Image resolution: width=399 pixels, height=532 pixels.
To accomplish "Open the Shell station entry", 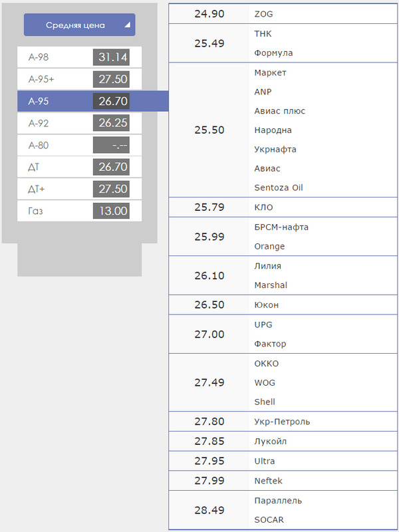I will (x=265, y=402).
